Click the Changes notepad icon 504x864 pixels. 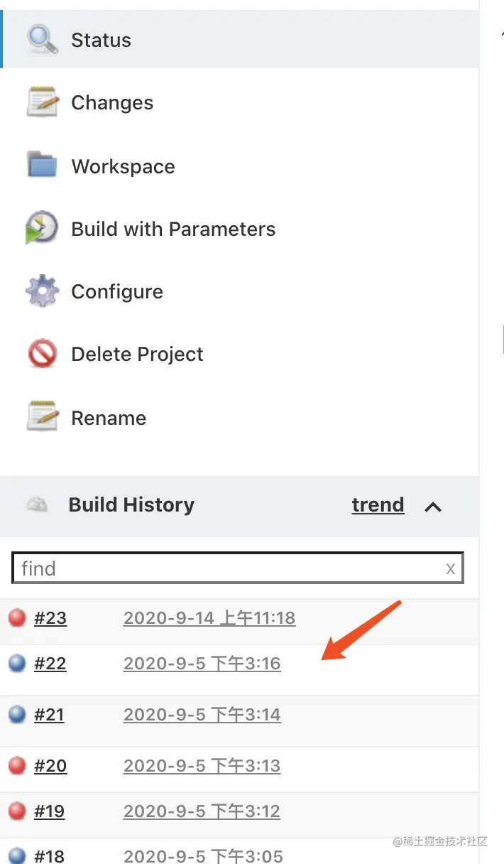42,102
